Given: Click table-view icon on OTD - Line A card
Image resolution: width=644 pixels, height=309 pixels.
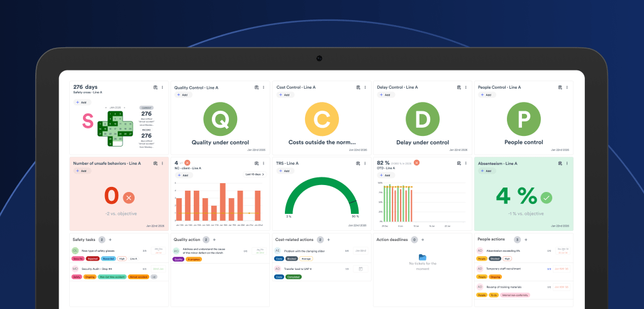Looking at the screenshot, I should pyautogui.click(x=459, y=163).
